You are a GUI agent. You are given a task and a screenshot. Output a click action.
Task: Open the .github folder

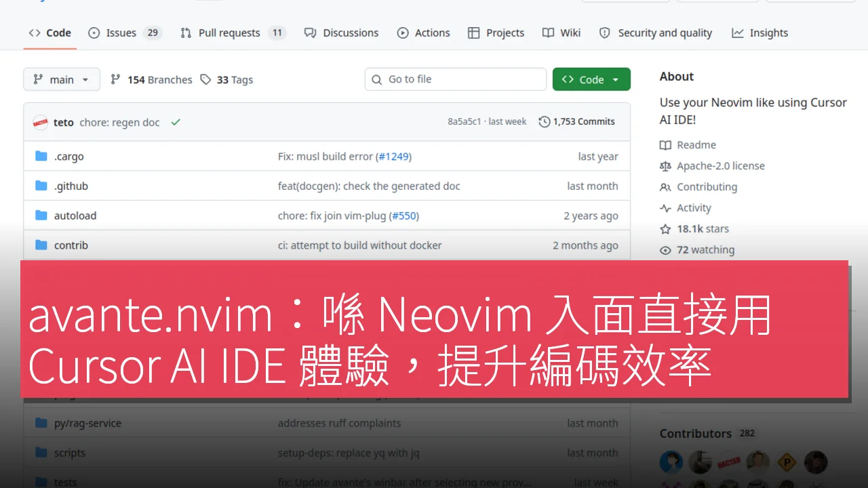pos(71,186)
